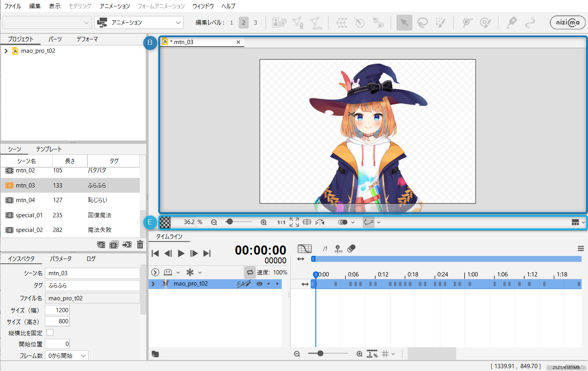Hide the mao_pro_t02 track with eye icon

[x=259, y=284]
